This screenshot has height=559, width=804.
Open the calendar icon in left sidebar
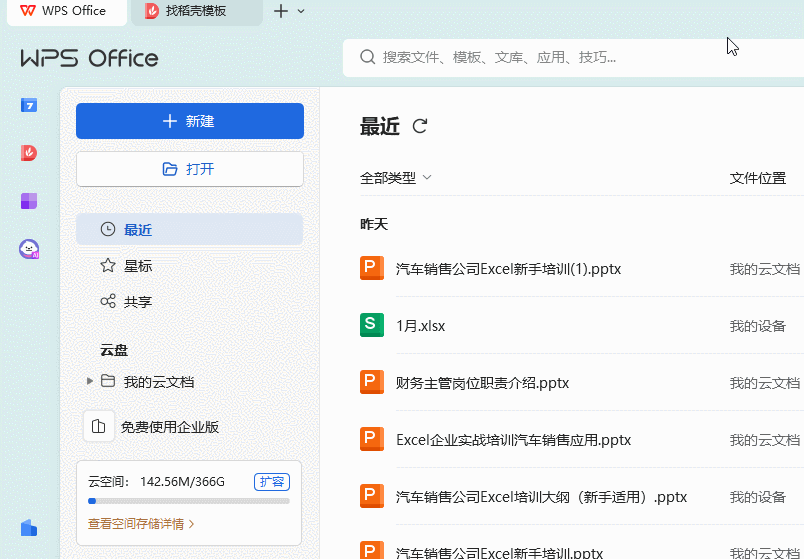pos(29,105)
